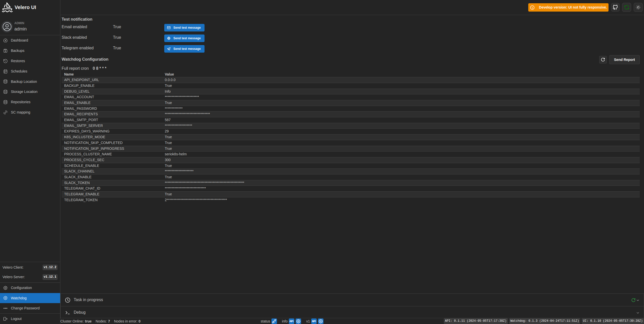Select the Watchdog menu item
644x324 pixels.
pos(30,298)
